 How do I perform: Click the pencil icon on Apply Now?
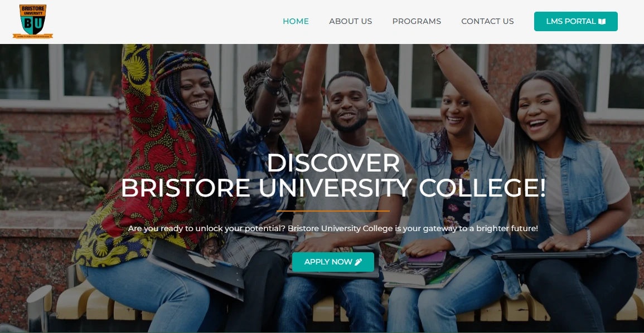pyautogui.click(x=358, y=262)
